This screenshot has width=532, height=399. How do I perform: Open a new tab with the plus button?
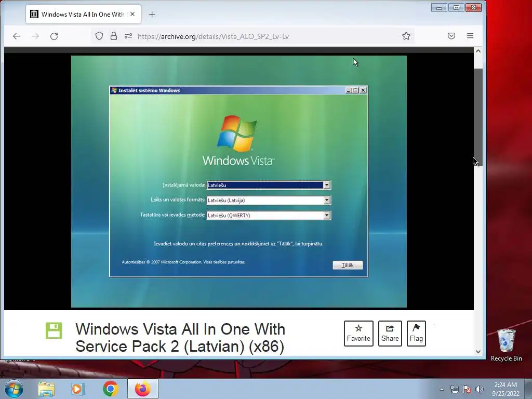tap(152, 14)
